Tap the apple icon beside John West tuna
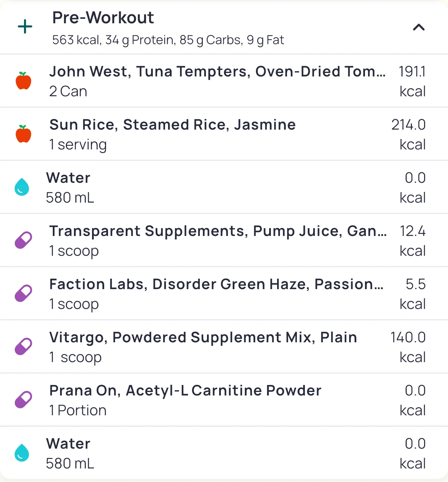The width and height of the screenshot is (448, 482). [x=24, y=81]
